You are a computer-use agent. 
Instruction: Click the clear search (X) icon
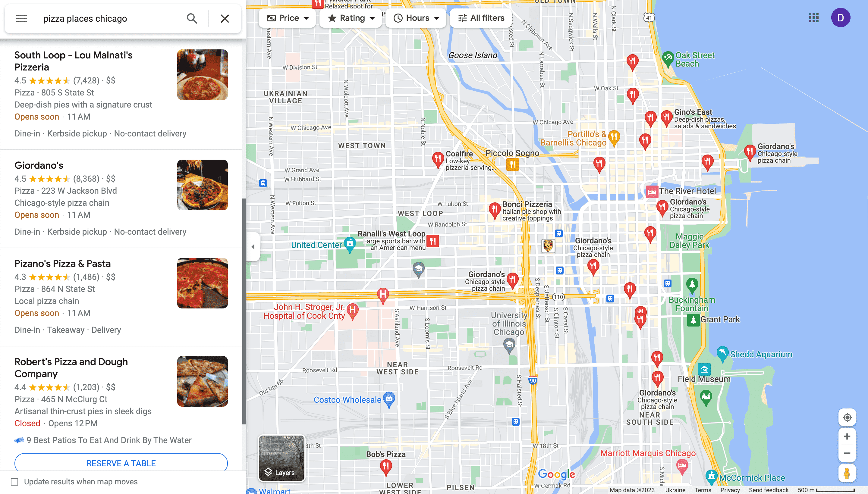point(225,18)
